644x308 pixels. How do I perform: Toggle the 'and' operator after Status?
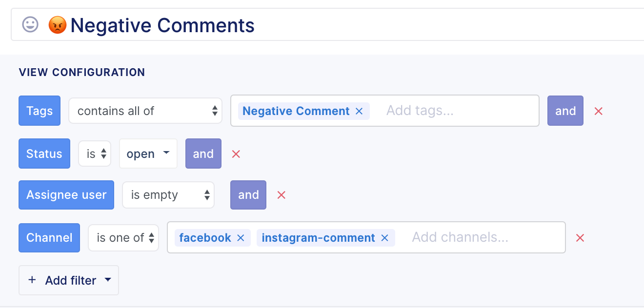(x=203, y=154)
